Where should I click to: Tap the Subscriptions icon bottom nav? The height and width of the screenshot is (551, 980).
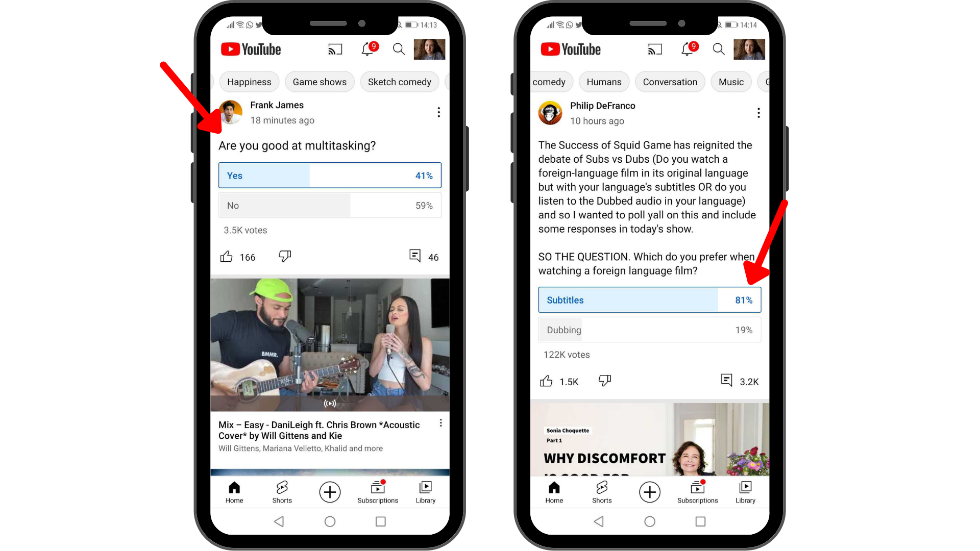click(378, 492)
